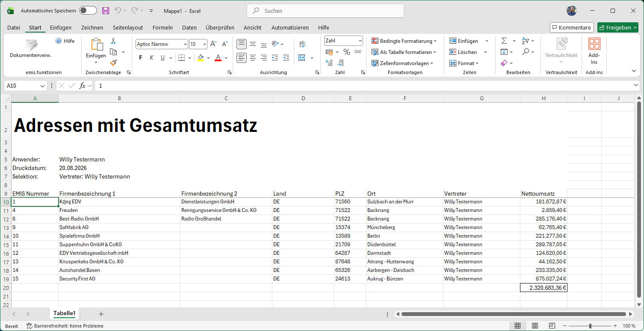Apply thousands separator style (000)
Viewport: 644px width, 331px height.
(x=358, y=52)
